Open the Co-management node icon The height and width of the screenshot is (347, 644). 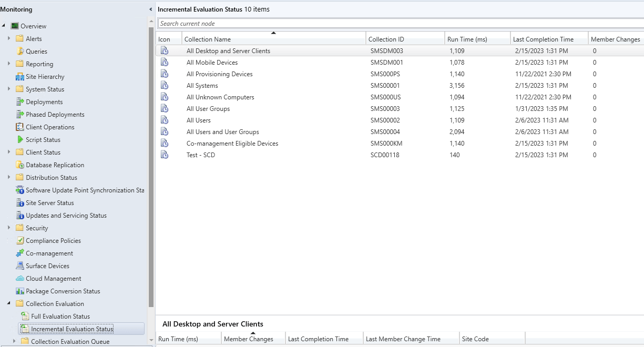[x=20, y=253]
